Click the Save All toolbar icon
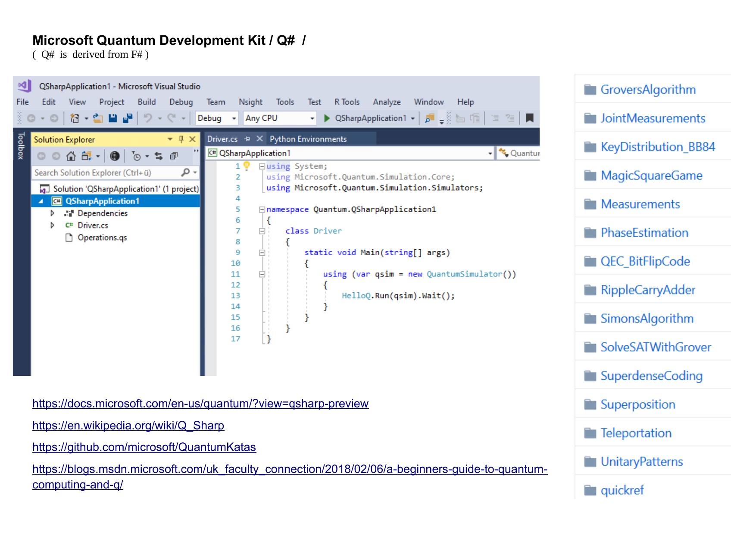Viewport: 756px width, 535px height. pyautogui.click(x=128, y=118)
